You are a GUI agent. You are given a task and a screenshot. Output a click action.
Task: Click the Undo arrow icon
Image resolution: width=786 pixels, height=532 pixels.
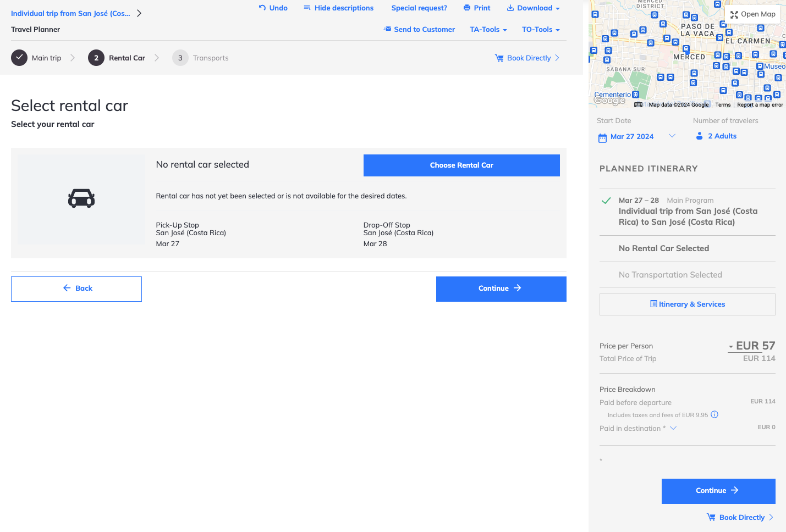(262, 8)
